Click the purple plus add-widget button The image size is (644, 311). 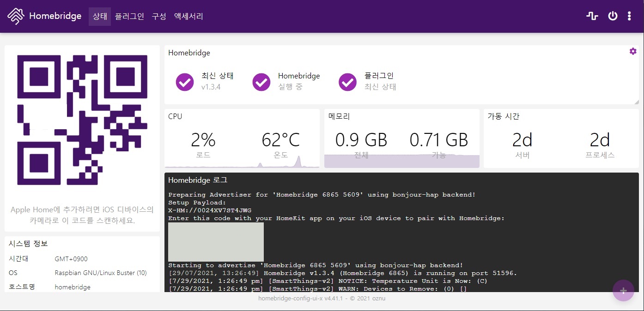(x=623, y=291)
